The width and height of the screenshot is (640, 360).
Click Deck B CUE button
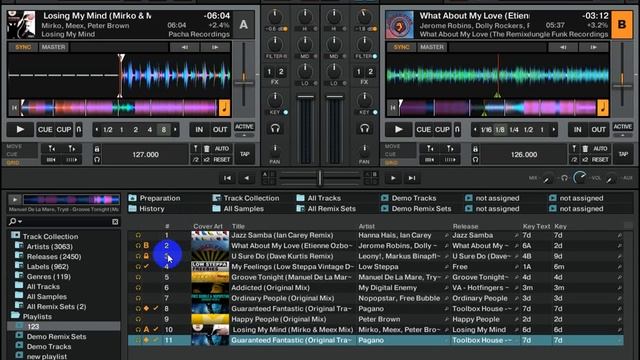click(x=423, y=130)
